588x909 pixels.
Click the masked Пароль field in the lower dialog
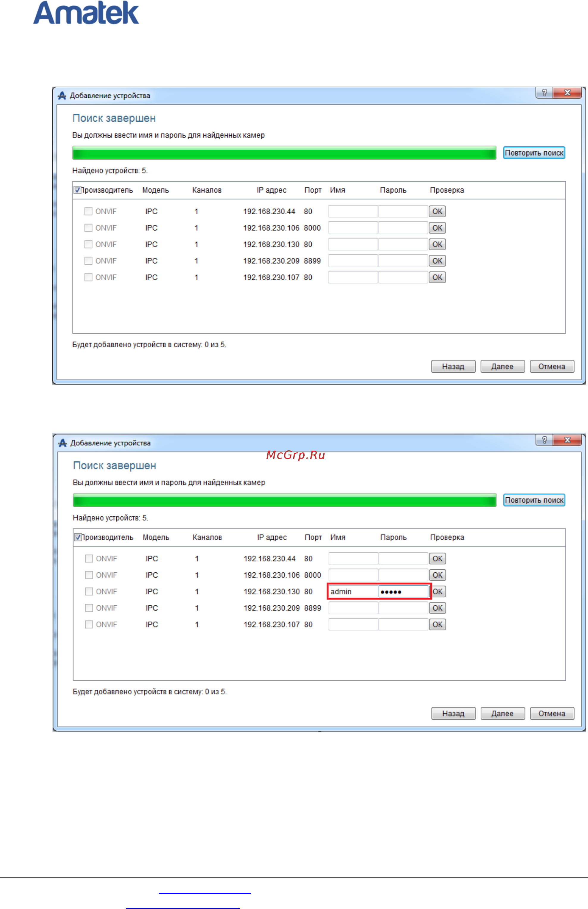click(403, 591)
